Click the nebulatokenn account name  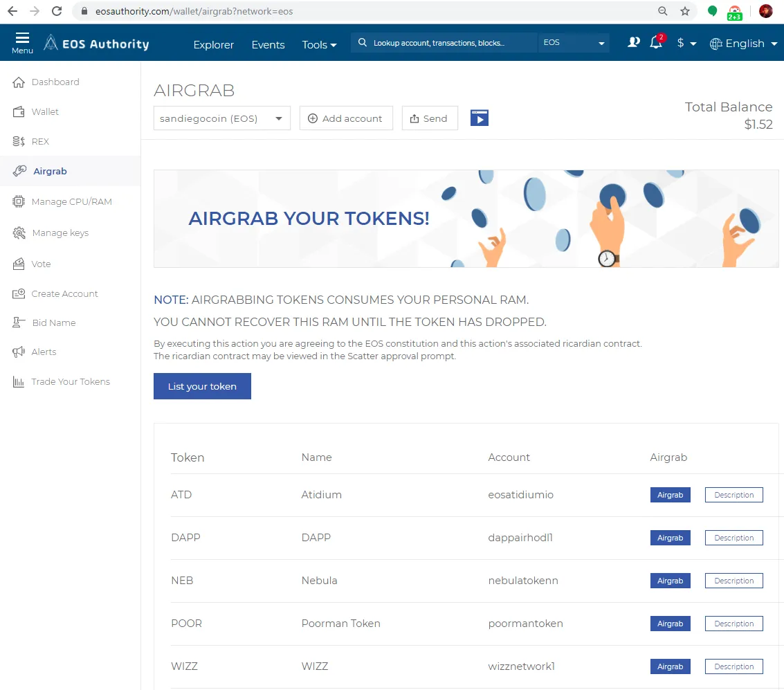click(x=523, y=581)
